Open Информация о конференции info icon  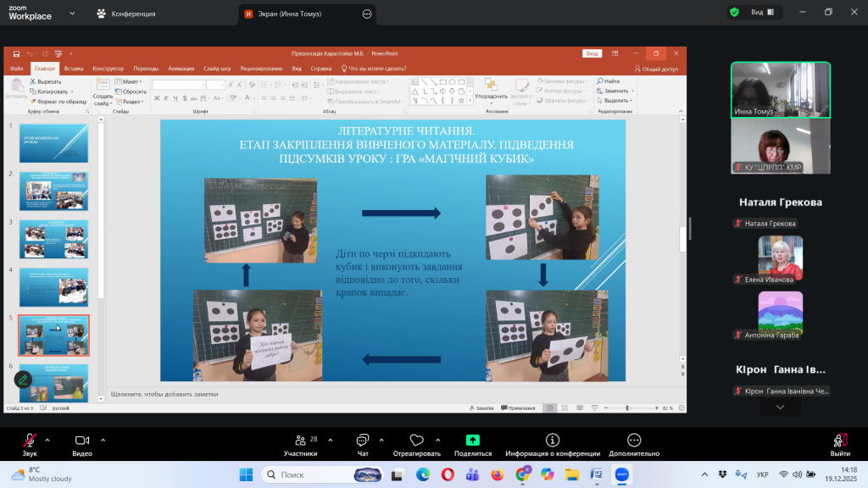click(553, 441)
